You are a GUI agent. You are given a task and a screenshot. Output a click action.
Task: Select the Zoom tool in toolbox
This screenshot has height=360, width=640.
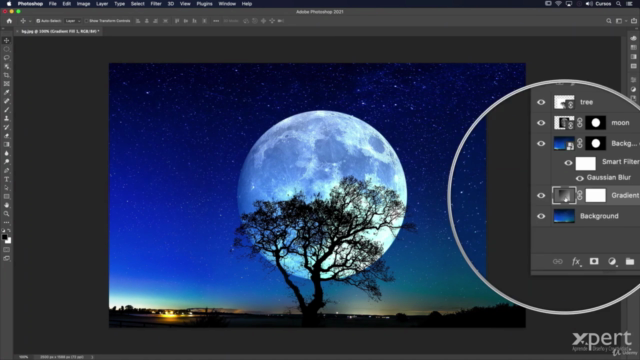pyautogui.click(x=7, y=214)
